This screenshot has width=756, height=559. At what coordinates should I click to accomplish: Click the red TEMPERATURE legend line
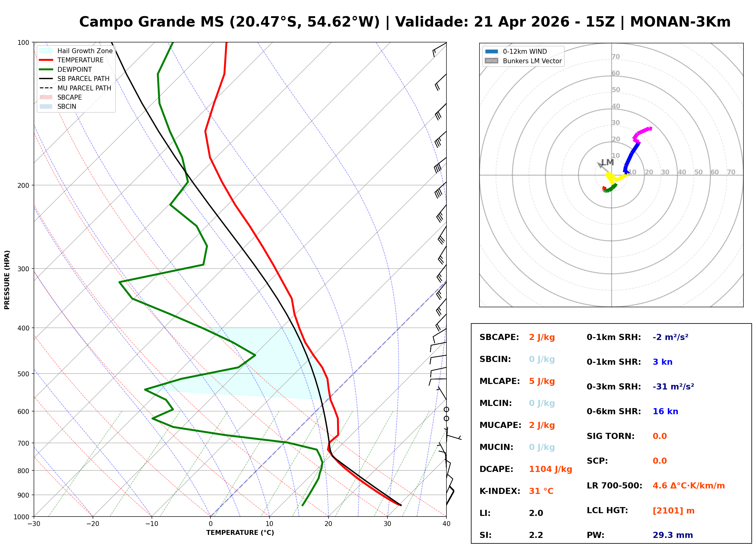click(46, 60)
